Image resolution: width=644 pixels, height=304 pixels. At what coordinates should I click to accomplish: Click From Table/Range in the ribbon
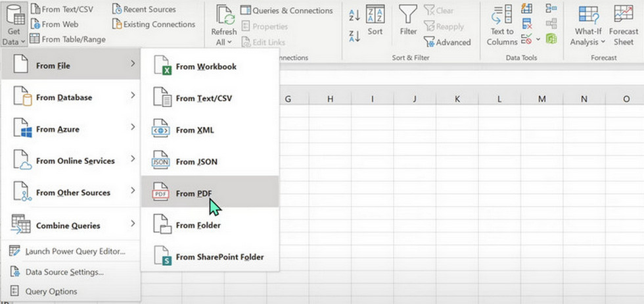(x=68, y=39)
